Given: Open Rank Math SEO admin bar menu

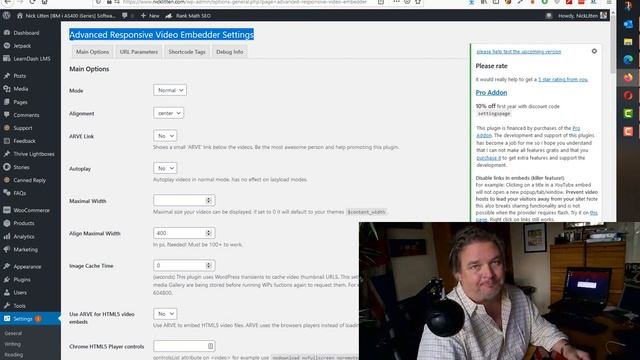Looking at the screenshot, I should [188, 16].
